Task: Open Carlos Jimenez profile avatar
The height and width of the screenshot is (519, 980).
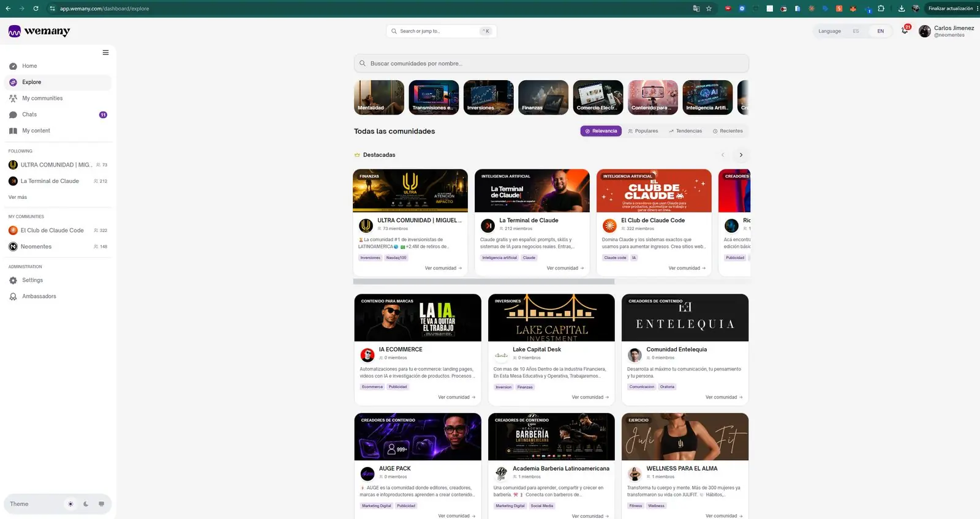Action: 924,31
